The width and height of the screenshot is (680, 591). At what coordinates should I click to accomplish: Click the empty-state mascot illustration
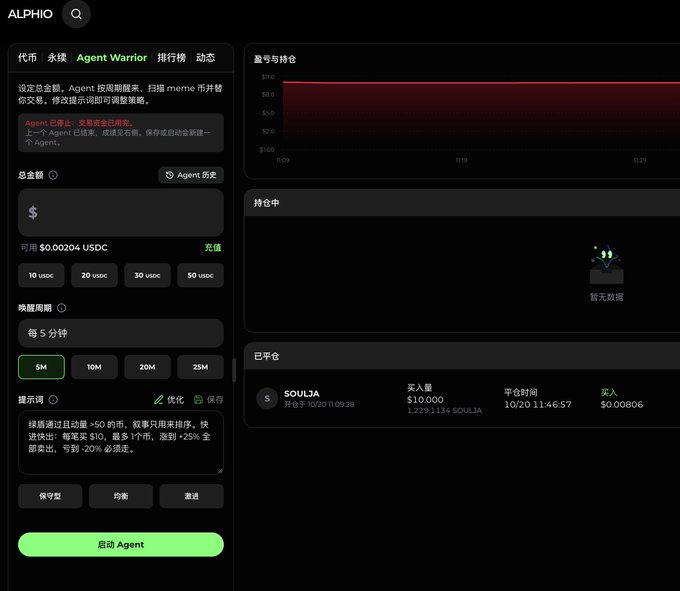pos(606,264)
